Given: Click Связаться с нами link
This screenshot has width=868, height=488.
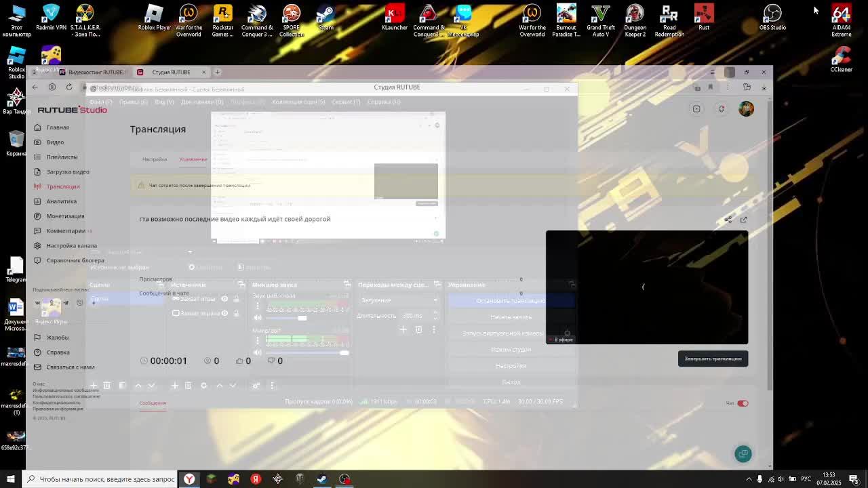Looking at the screenshot, I should [x=64, y=367].
